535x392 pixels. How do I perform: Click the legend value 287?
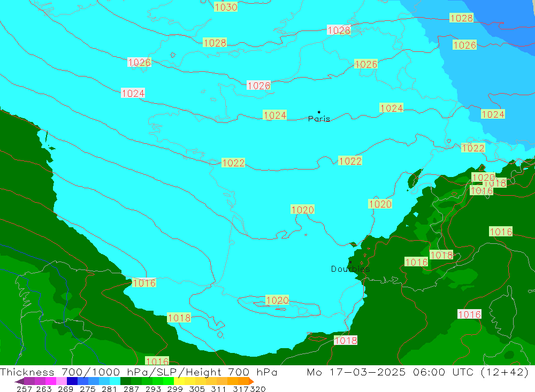tap(131, 389)
